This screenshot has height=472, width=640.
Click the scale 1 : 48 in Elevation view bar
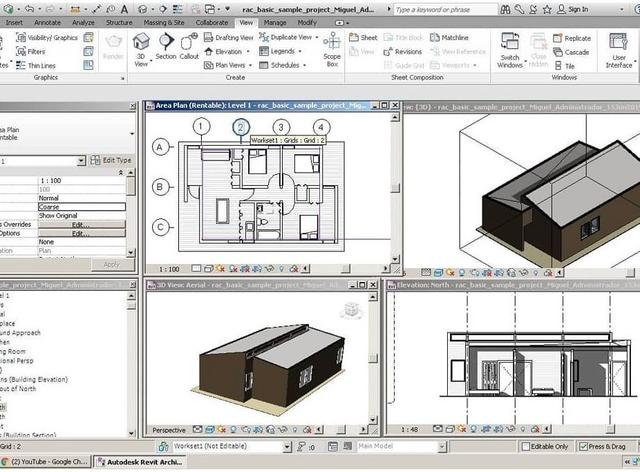pos(409,429)
